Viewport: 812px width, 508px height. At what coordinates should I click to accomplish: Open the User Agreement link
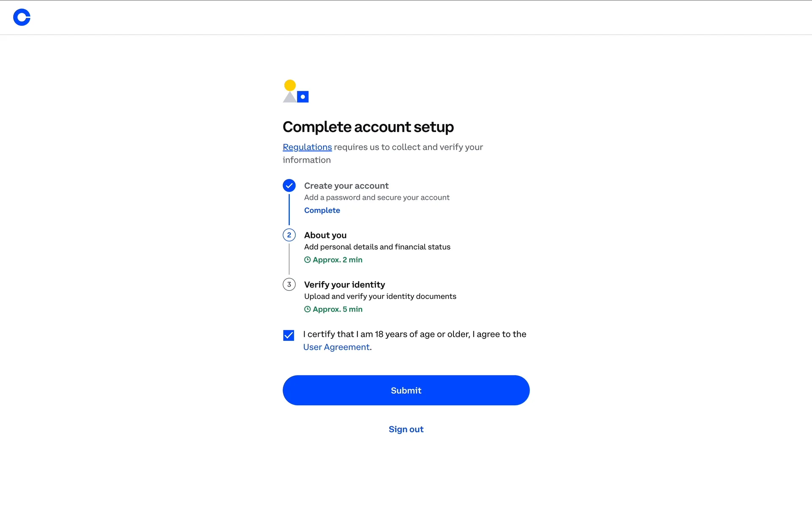336,347
